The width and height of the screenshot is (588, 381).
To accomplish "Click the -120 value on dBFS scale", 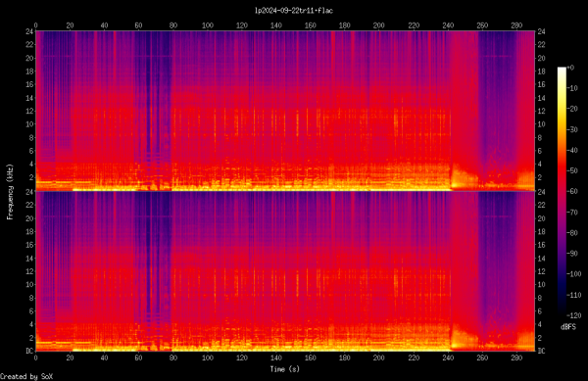I will (x=574, y=315).
